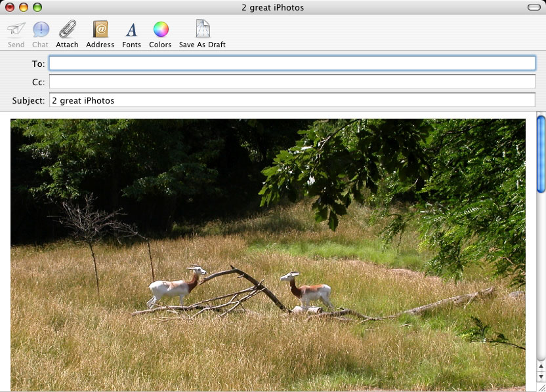Attach a file using the paperclip icon
This screenshot has width=546, height=392.
(67, 30)
